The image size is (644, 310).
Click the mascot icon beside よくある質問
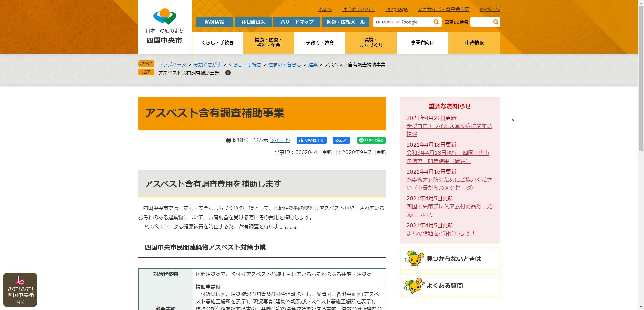point(415,285)
